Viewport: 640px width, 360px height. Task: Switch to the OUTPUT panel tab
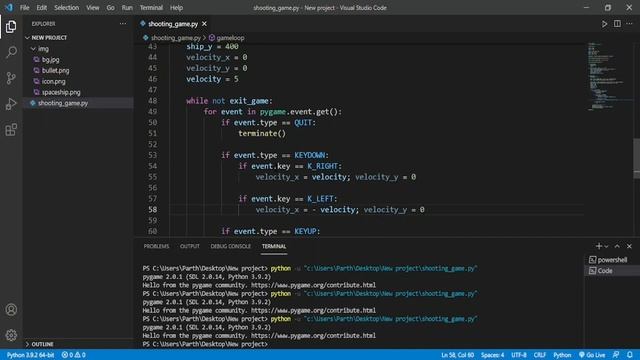coord(190,246)
